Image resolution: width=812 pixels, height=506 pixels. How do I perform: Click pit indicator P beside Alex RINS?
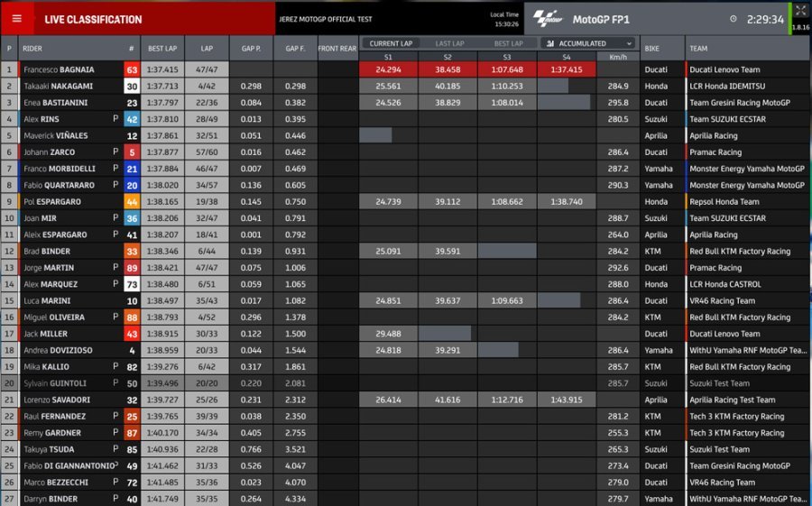tap(115, 118)
